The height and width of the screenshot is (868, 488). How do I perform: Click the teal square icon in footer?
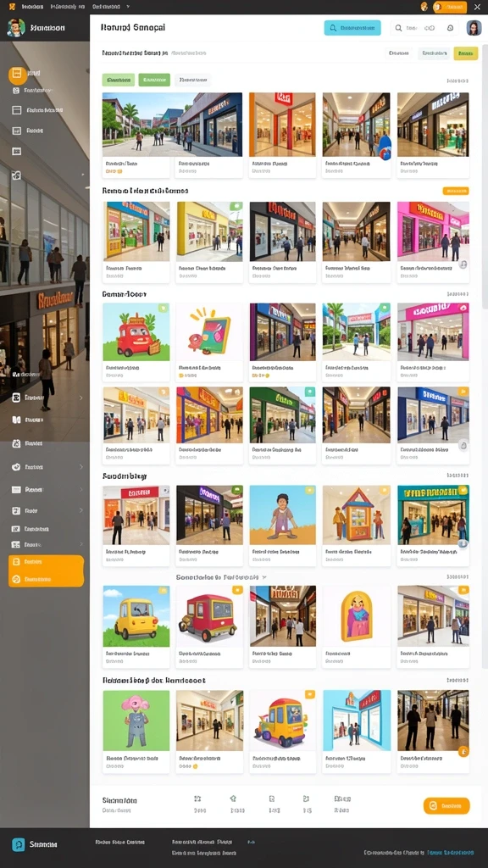19,844
